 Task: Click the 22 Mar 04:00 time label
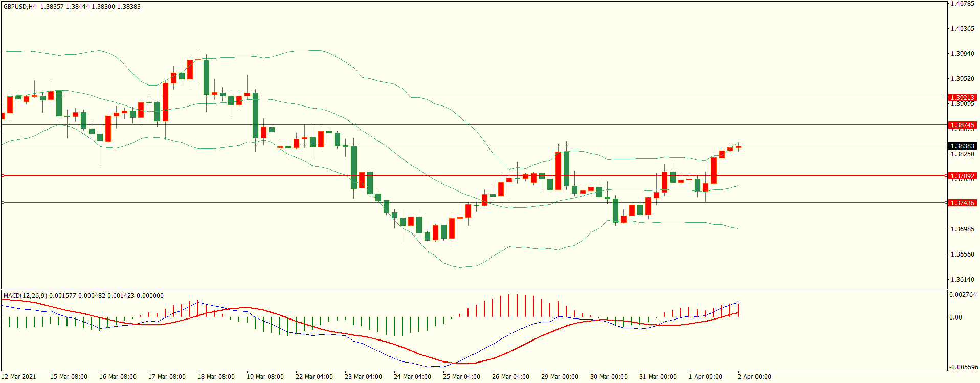pos(314,377)
